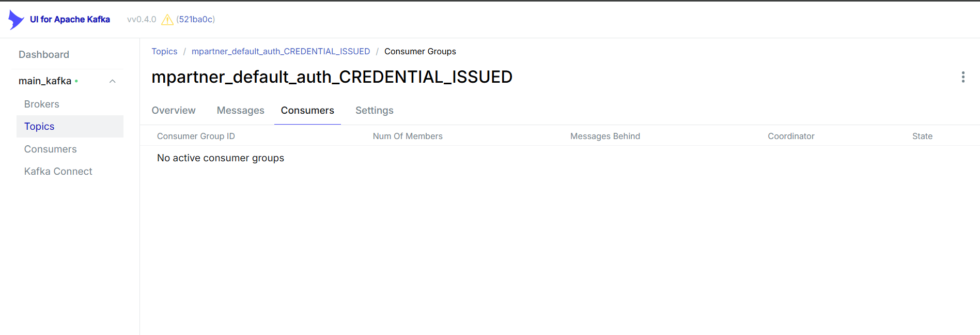The height and width of the screenshot is (335, 980).
Task: Click the 521ba0c commit hash link
Action: (x=196, y=20)
